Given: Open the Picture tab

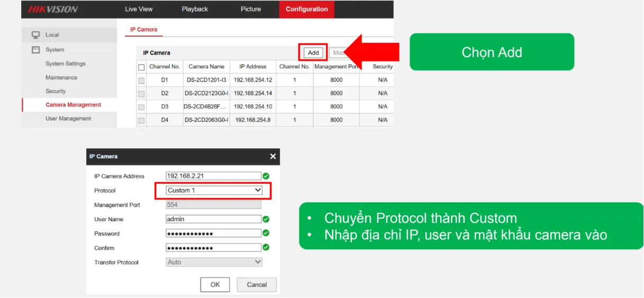Looking at the screenshot, I should click(x=251, y=9).
